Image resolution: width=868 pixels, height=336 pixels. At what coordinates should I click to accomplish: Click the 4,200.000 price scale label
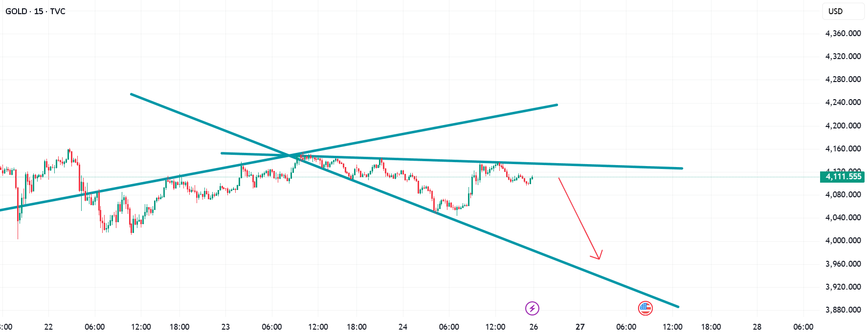pos(843,126)
